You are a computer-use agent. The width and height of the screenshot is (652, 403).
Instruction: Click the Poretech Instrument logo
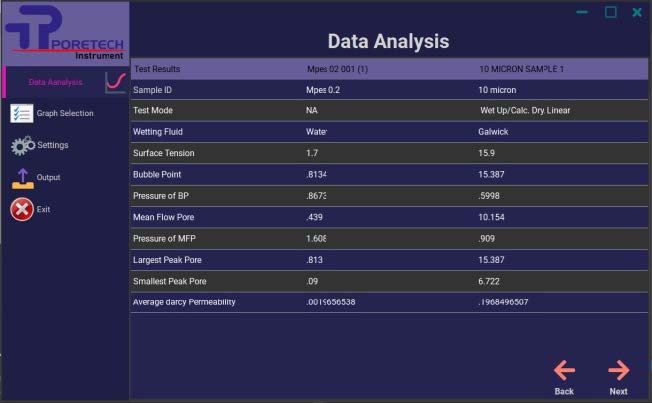coord(65,33)
